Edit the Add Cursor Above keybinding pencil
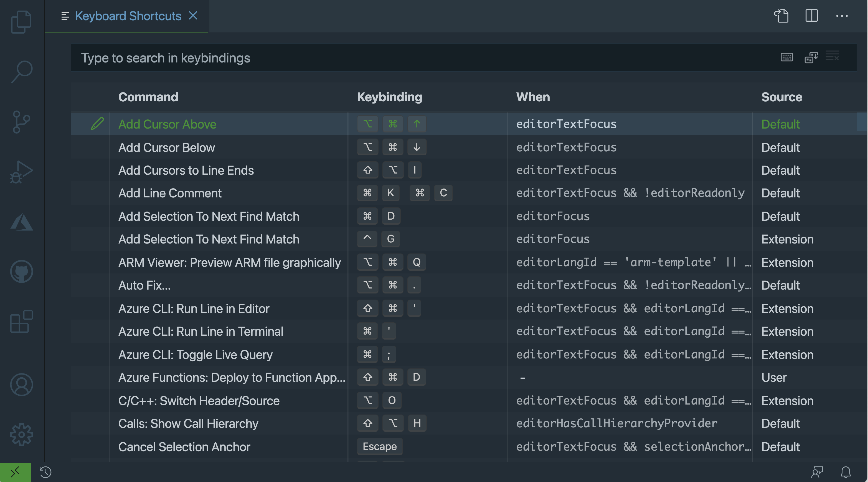The image size is (868, 482). pyautogui.click(x=97, y=124)
